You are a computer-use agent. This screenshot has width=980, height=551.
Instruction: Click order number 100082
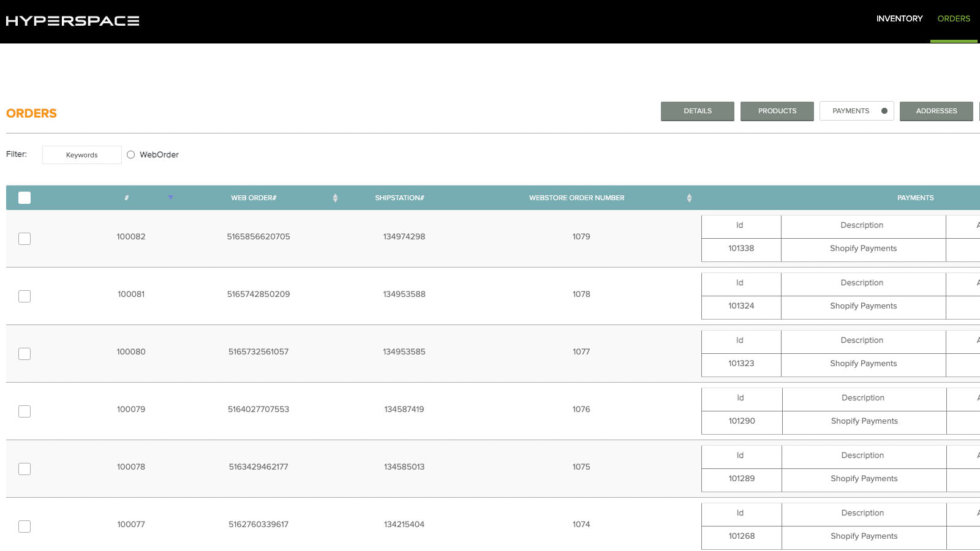[x=131, y=236]
